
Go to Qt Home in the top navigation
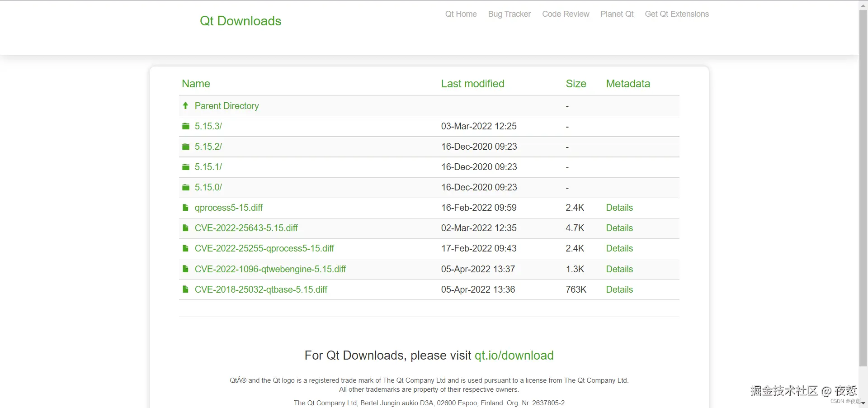coord(461,14)
